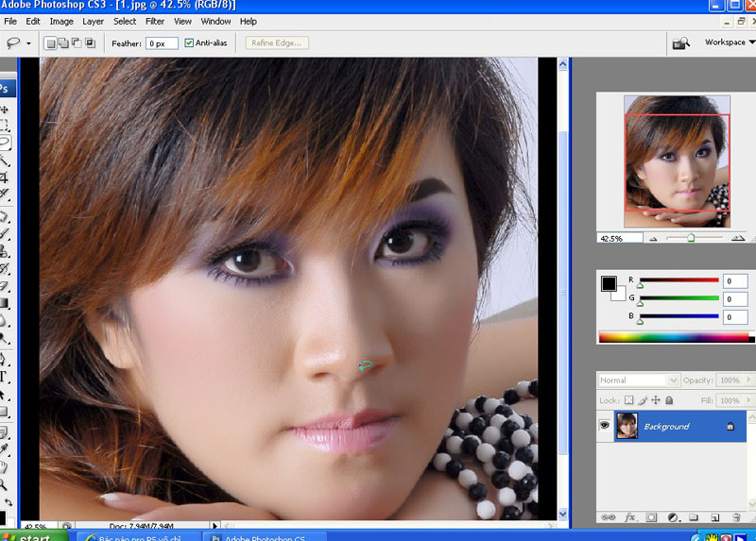Click the Add to selection mode icon
This screenshot has width=756, height=541.
pyautogui.click(x=63, y=43)
